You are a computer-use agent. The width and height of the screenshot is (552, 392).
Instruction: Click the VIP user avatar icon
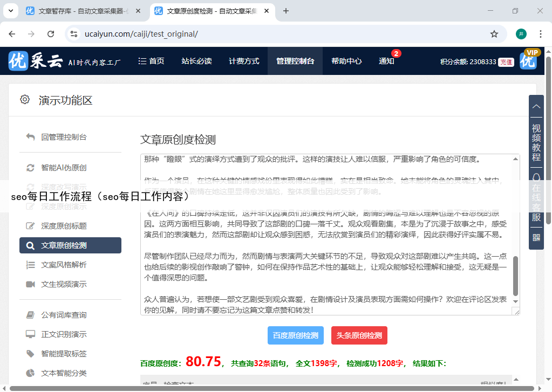tap(529, 61)
